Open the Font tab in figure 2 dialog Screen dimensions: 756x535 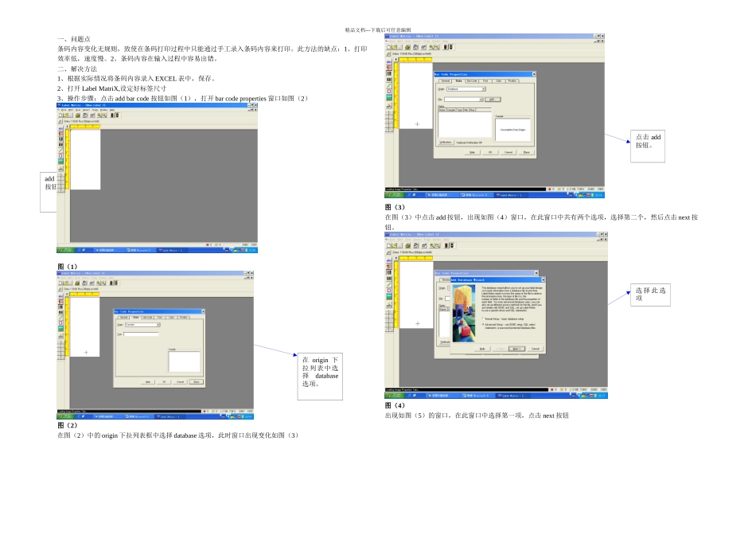[x=160, y=318]
